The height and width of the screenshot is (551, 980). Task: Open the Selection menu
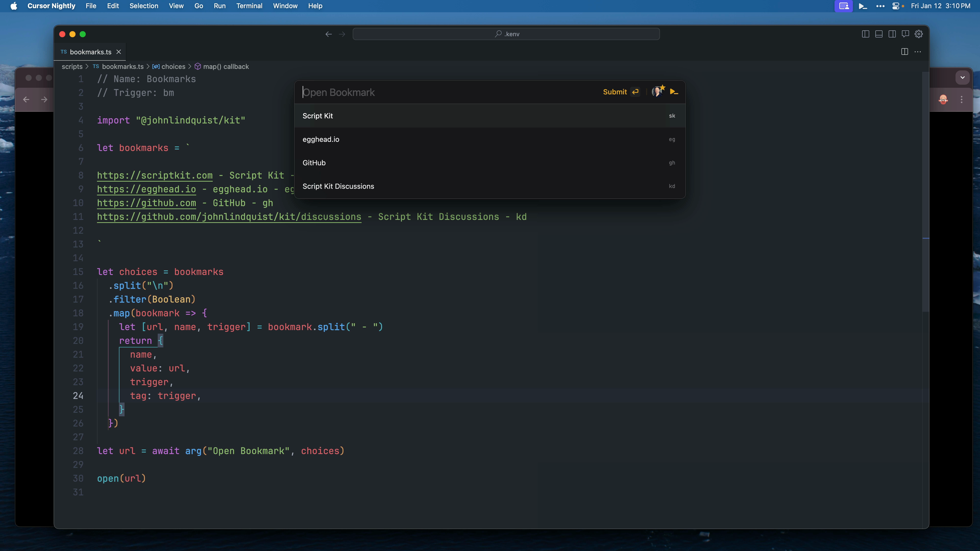[x=144, y=6]
